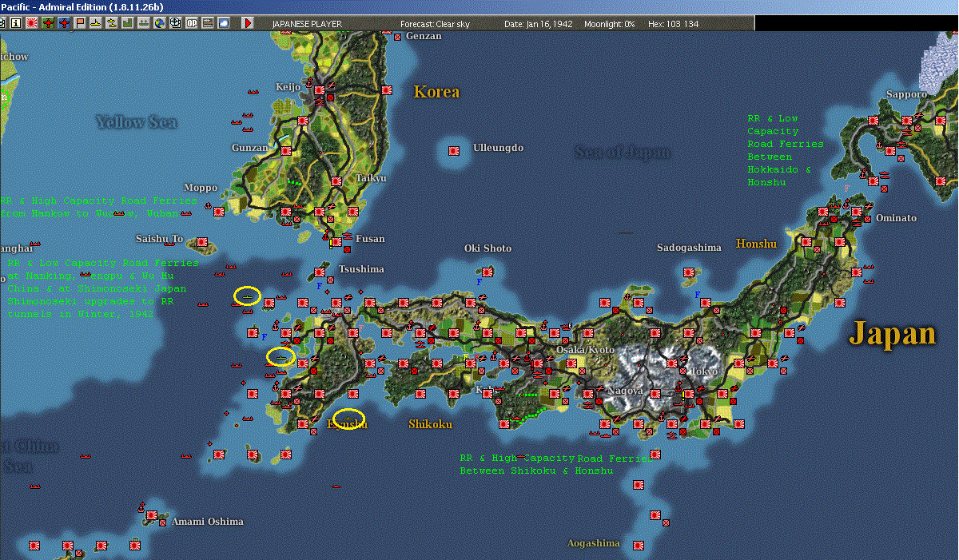Click the striped lines toolbar icon
Screen dimensions: 959x560
pos(208,23)
